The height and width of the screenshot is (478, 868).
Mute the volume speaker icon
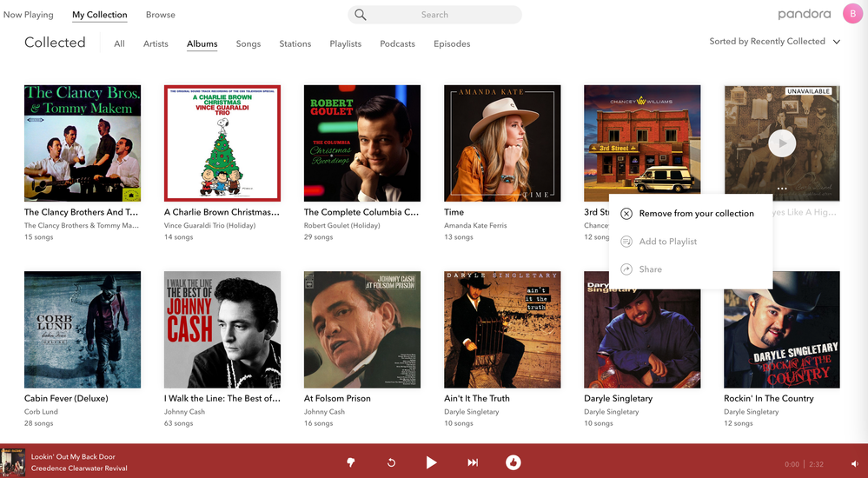tap(854, 464)
